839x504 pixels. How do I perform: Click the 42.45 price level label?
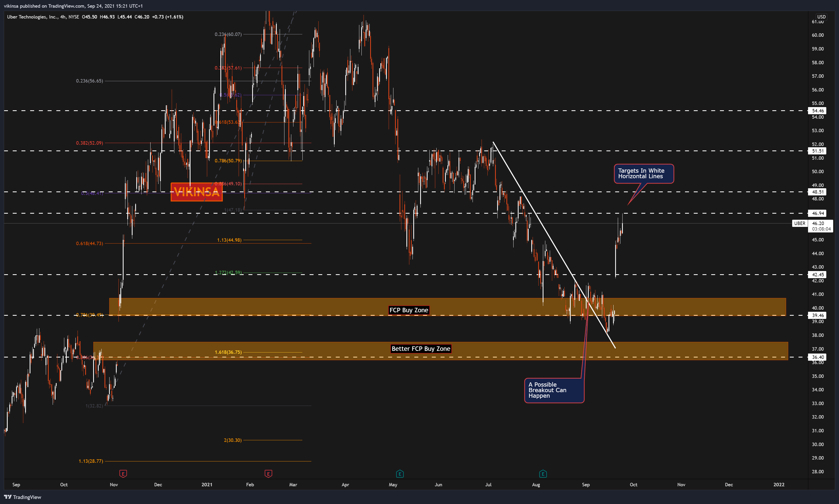click(x=817, y=274)
